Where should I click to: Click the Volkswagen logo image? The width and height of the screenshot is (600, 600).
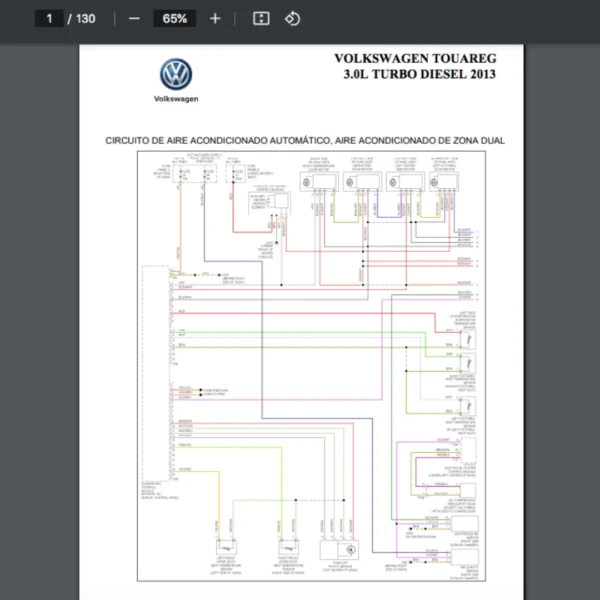176,74
